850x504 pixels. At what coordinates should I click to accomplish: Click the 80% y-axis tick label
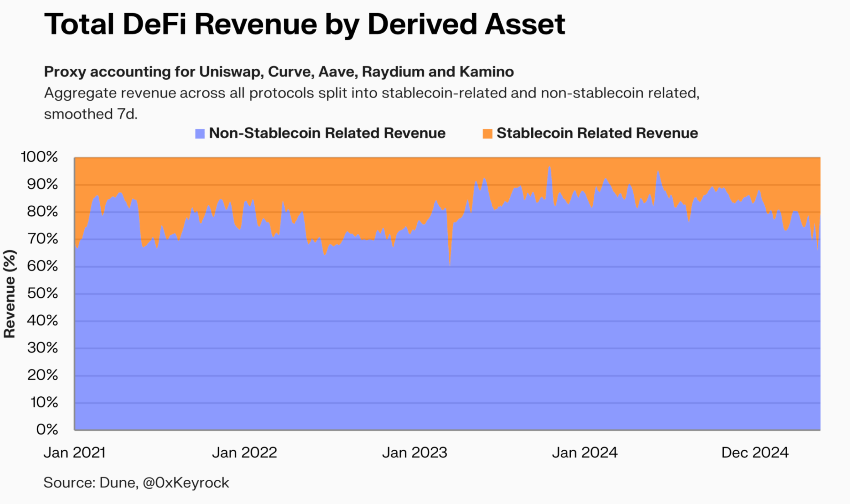click(x=42, y=212)
